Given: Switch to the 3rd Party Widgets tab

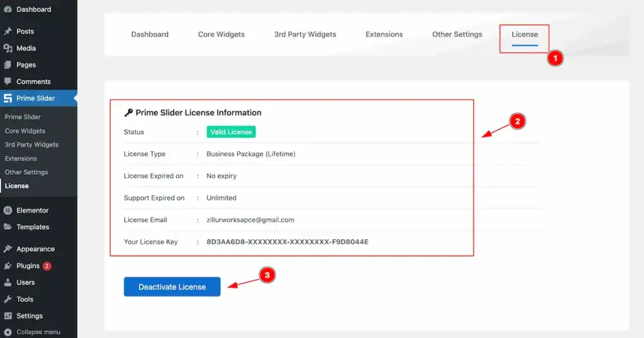Looking at the screenshot, I should point(305,35).
